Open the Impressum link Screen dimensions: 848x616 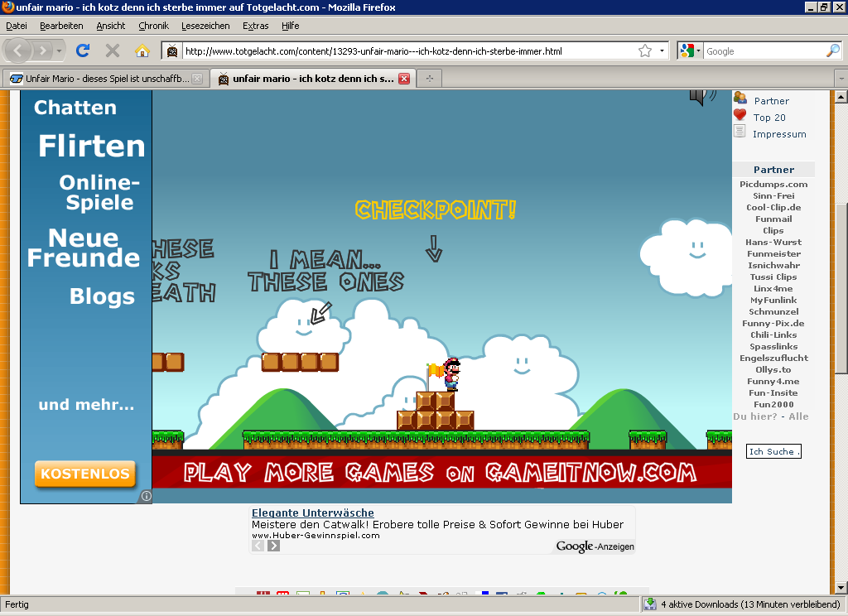tap(779, 134)
